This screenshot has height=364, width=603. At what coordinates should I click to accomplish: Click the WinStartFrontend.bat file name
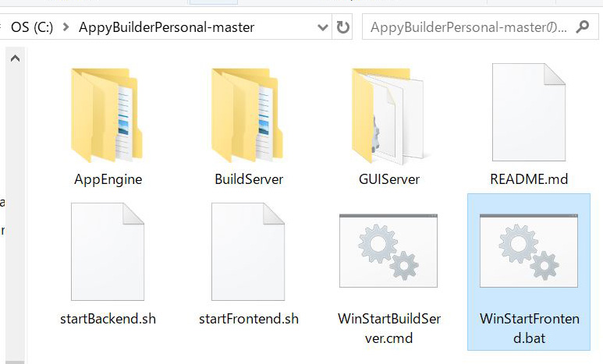click(x=529, y=328)
